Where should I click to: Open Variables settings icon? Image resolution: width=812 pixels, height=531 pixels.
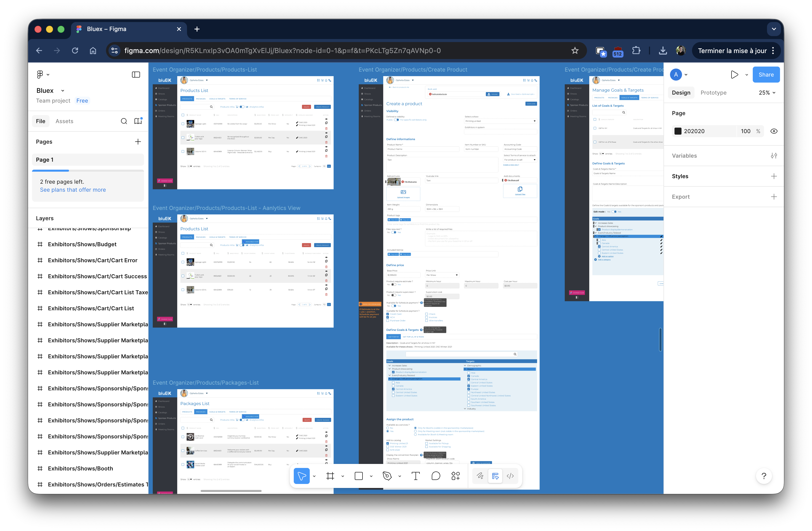774,156
